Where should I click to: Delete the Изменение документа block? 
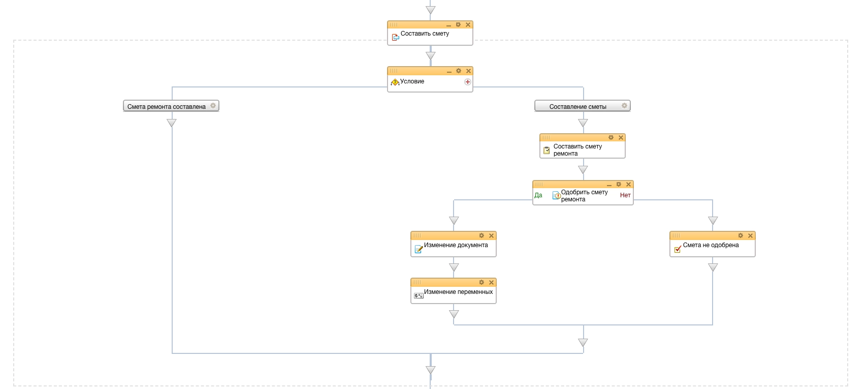491,236
